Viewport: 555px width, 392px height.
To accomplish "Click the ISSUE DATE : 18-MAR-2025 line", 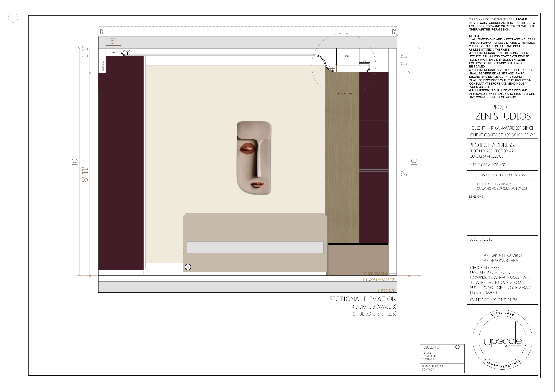I will tap(495, 184).
